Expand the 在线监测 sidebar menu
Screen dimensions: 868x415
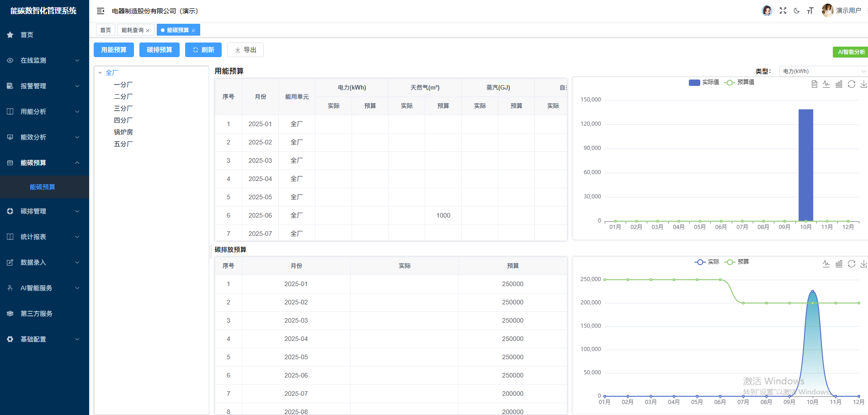(44, 60)
